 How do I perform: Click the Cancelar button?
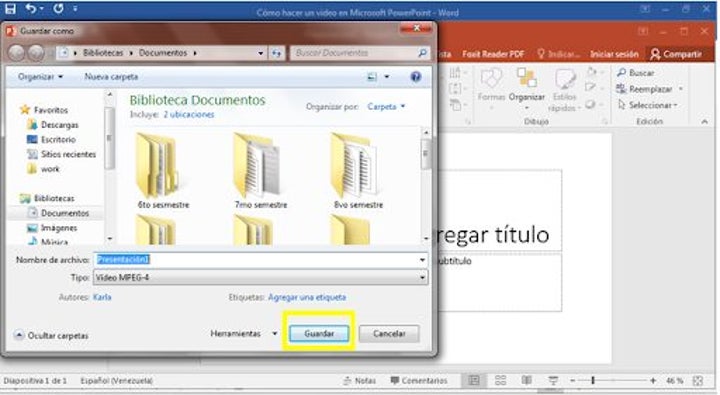point(389,333)
